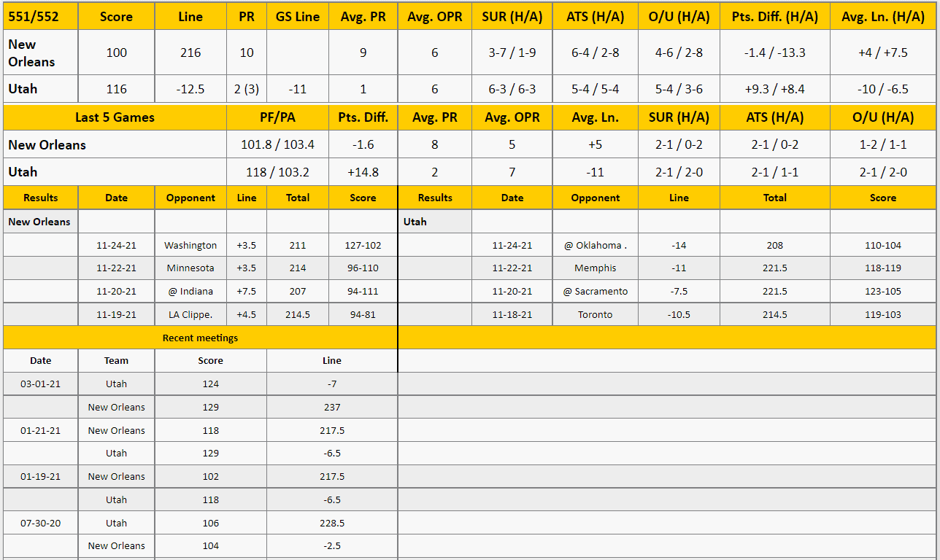Click Utah PR value 2 (3)
Viewport: 940px width, 560px height.
[247, 89]
